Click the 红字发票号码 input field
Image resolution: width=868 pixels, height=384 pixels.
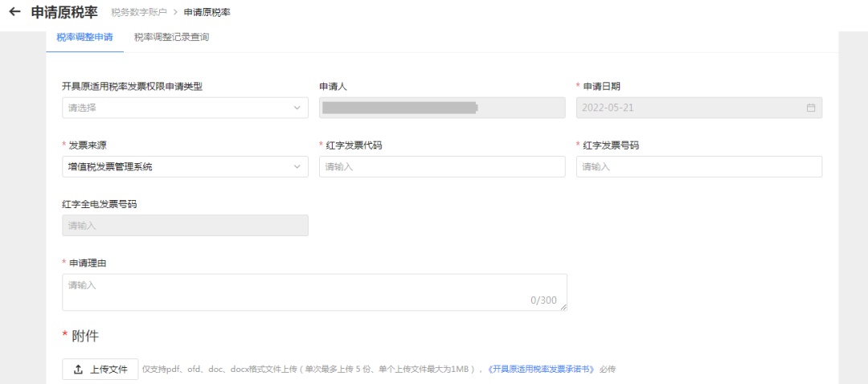click(x=698, y=166)
